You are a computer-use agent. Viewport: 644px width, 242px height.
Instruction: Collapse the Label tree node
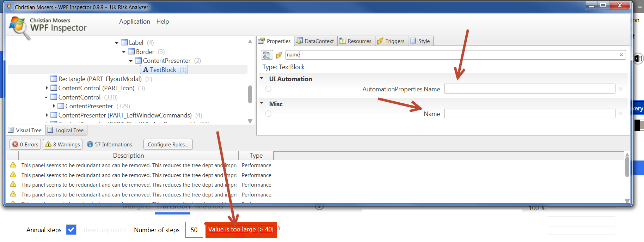[x=117, y=43]
